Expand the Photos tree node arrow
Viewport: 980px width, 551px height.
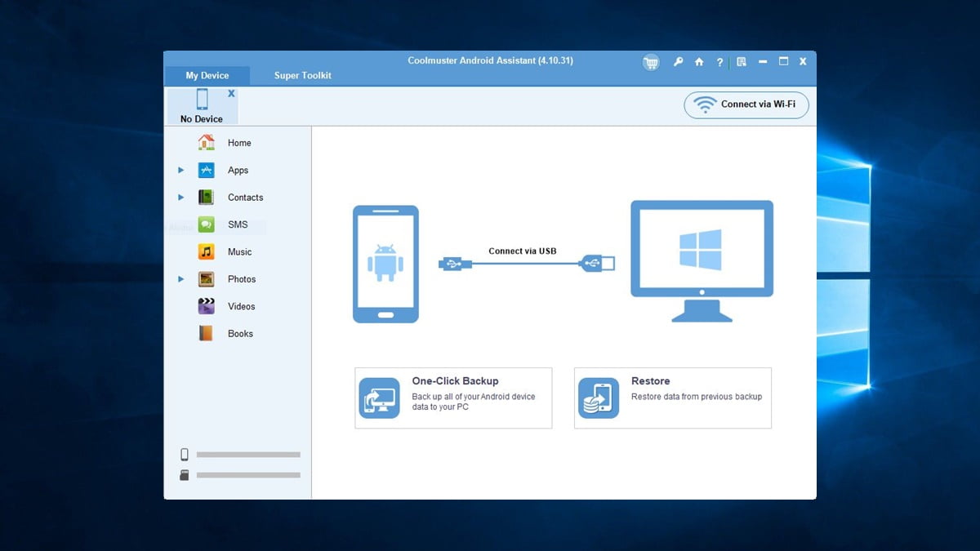(x=181, y=279)
